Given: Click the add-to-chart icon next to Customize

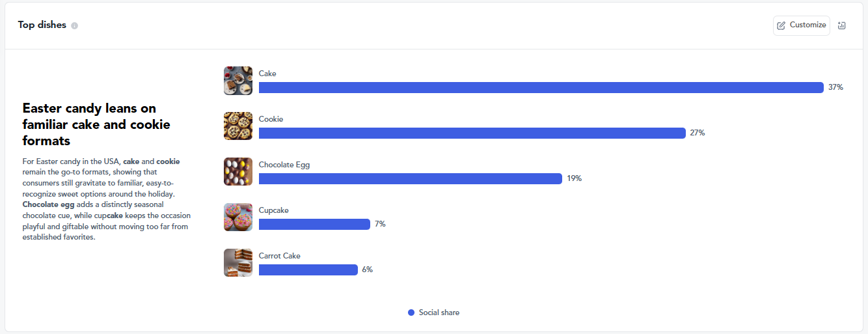Looking at the screenshot, I should tap(841, 25).
